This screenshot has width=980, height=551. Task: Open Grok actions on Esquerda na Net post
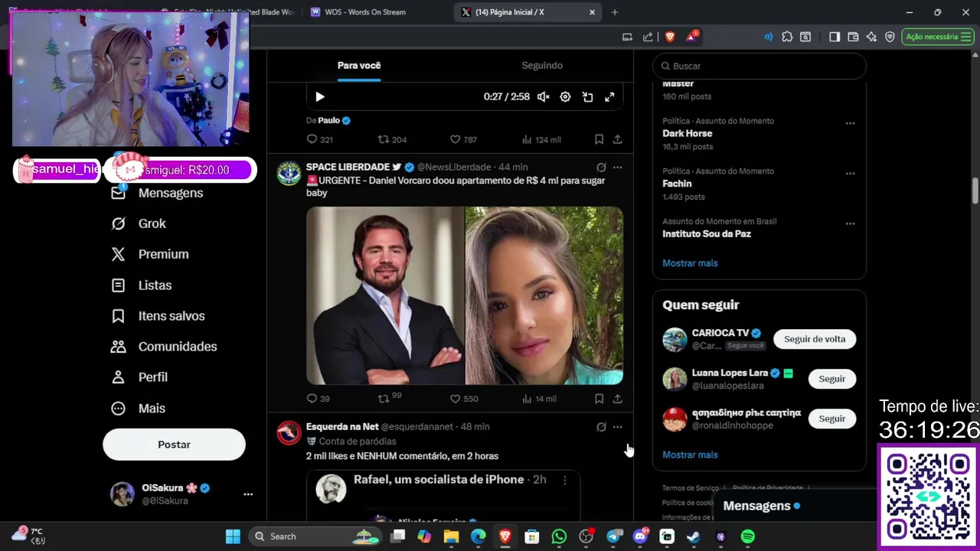tap(601, 427)
